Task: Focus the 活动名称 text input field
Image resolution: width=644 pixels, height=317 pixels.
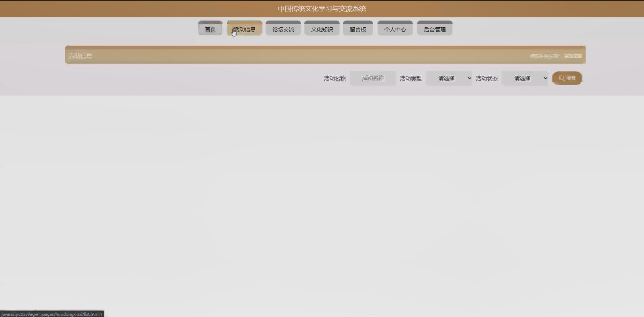Action: point(373,78)
